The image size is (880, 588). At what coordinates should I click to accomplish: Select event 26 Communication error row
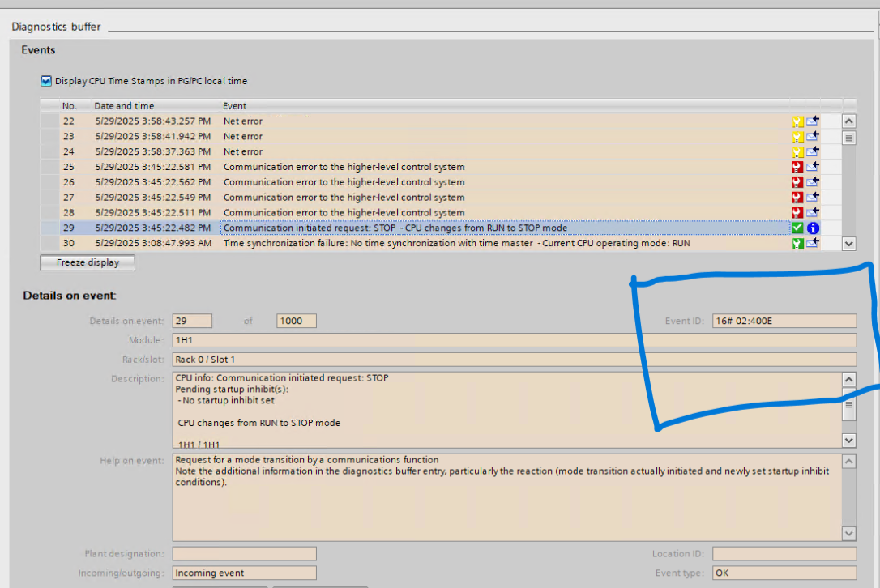click(x=344, y=182)
